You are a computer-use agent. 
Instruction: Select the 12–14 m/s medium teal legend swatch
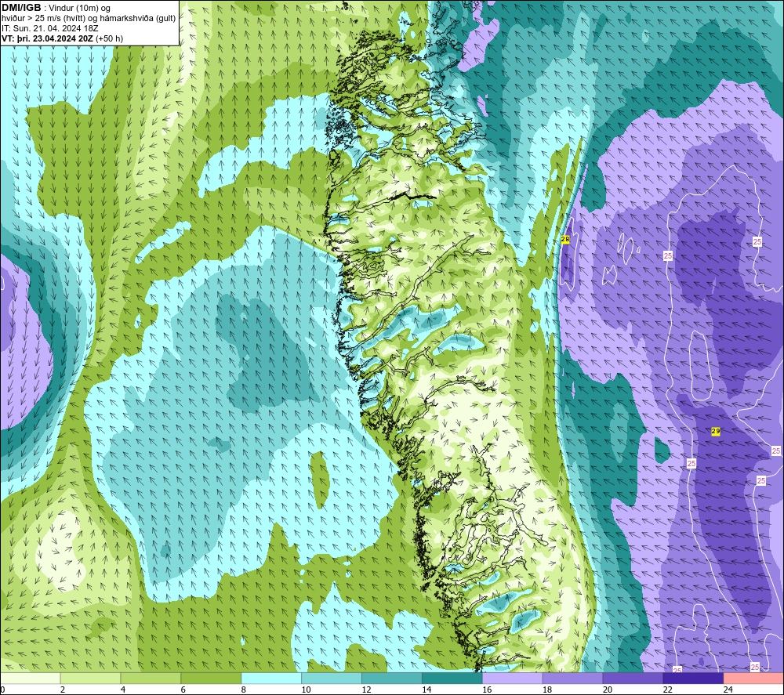click(x=392, y=679)
